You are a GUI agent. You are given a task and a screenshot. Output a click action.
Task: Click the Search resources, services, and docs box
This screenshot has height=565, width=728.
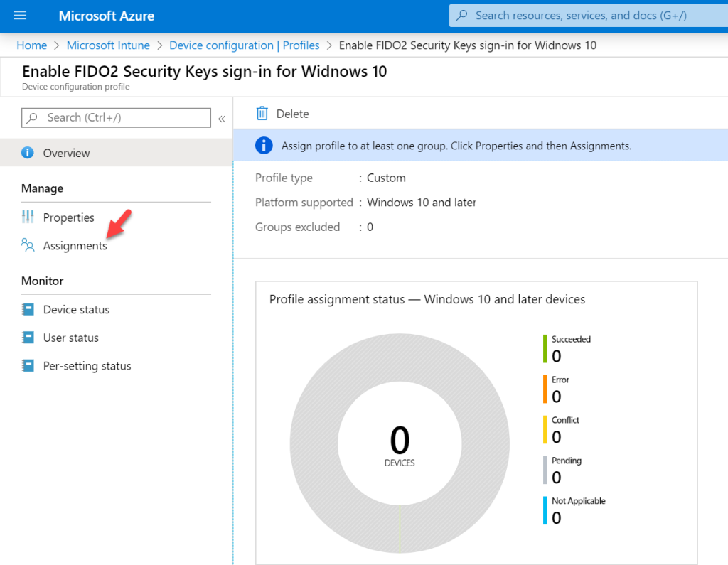(x=587, y=16)
